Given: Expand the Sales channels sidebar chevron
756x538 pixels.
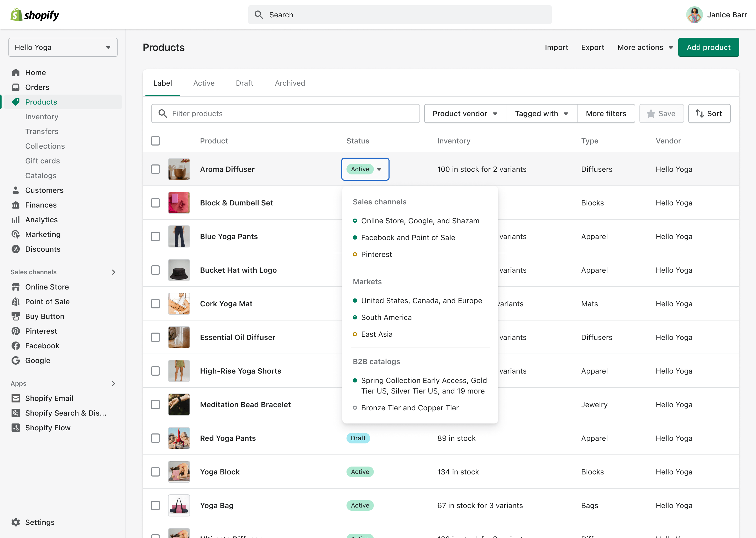Looking at the screenshot, I should [114, 272].
